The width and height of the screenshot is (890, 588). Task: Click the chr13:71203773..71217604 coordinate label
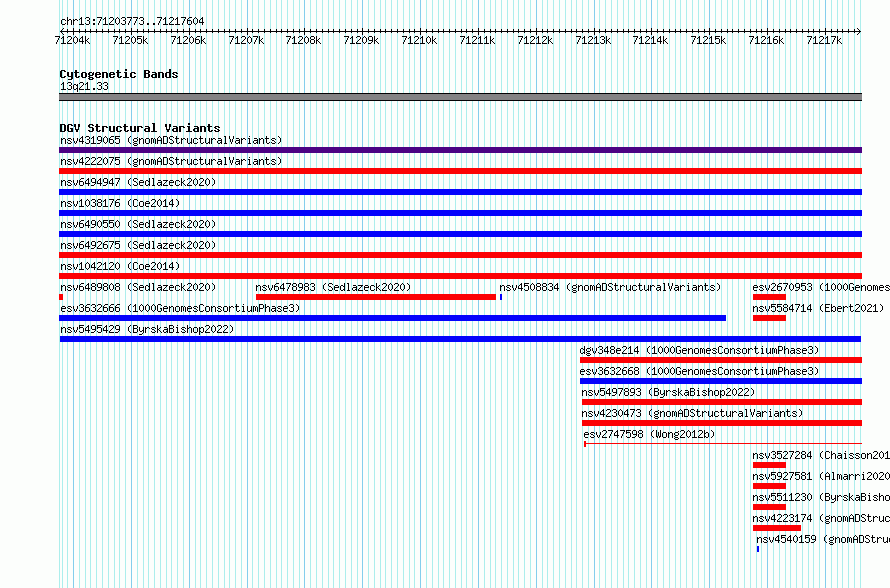click(x=132, y=21)
